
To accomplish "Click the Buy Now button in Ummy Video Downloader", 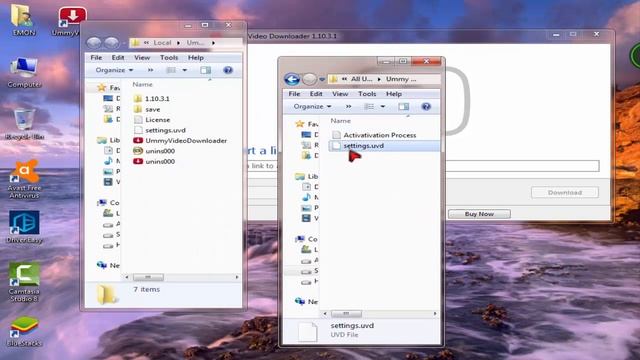I will [479, 214].
